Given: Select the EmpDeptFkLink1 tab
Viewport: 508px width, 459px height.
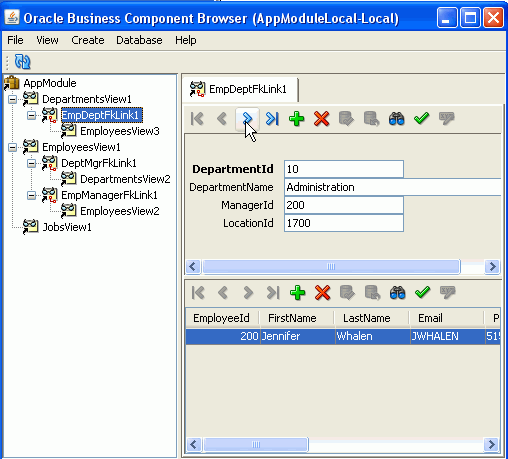Looking at the screenshot, I should (240, 89).
